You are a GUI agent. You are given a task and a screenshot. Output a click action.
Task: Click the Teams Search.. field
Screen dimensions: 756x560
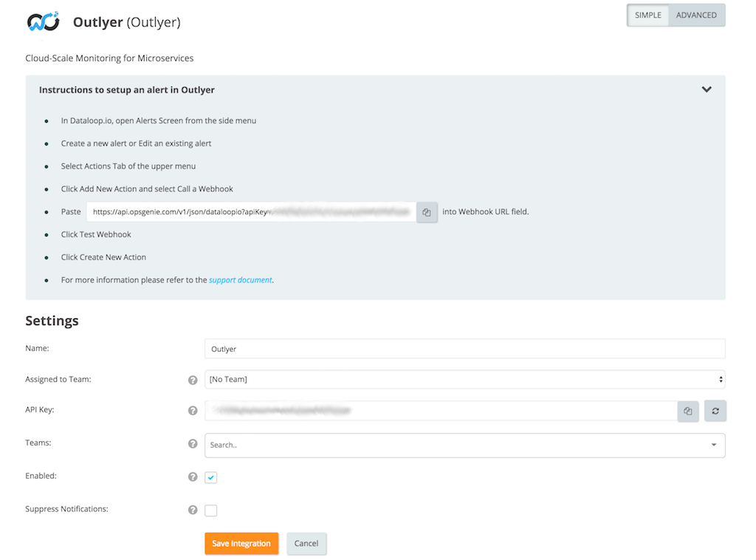tap(465, 445)
